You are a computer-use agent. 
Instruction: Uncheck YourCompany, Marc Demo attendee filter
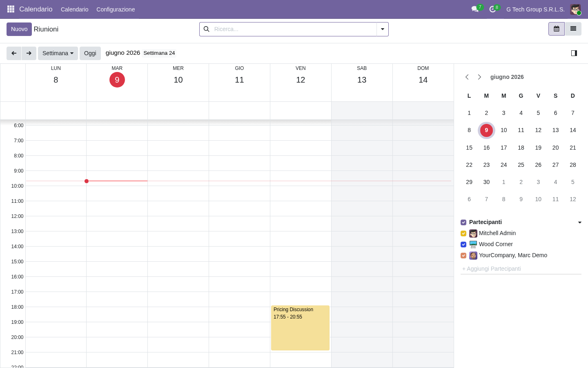pos(463,256)
